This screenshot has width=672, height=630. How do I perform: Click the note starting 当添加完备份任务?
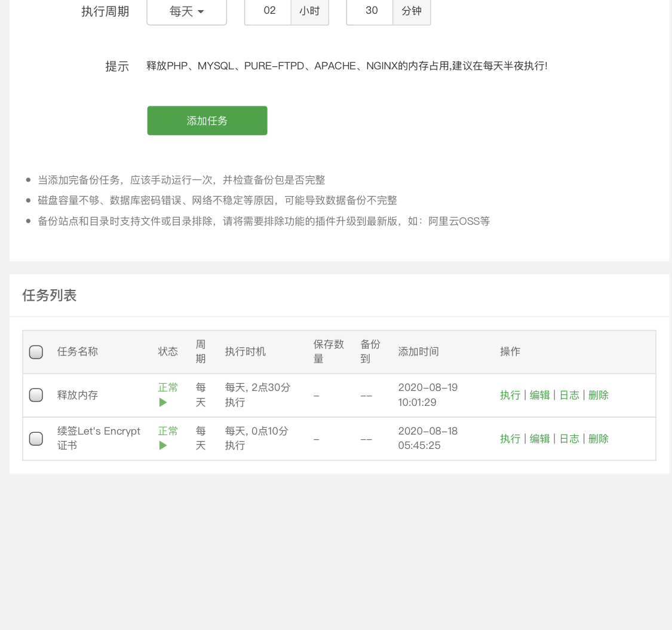click(x=181, y=180)
